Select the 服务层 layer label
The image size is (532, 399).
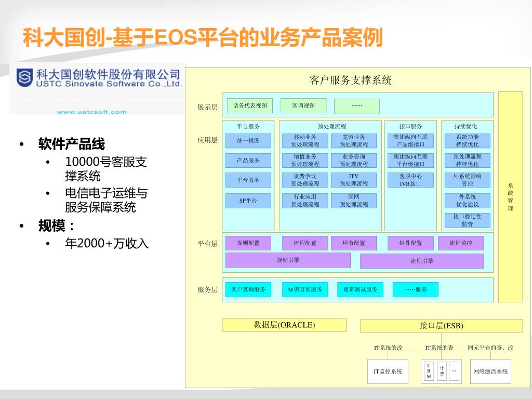[x=208, y=289]
